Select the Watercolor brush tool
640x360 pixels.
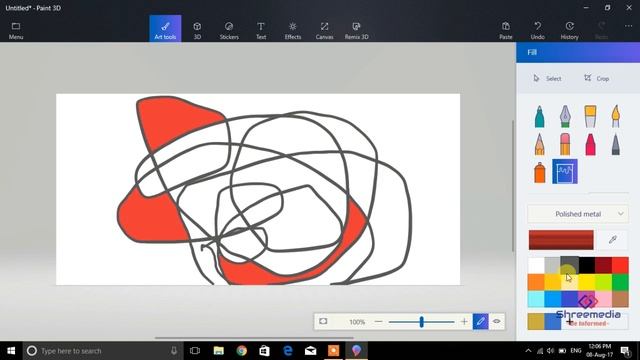(616, 117)
